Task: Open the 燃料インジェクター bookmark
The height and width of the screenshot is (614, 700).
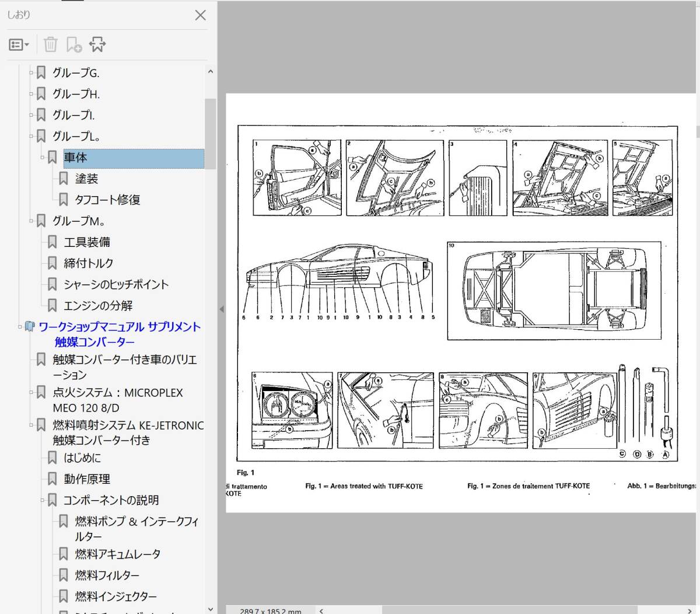Action: pyautogui.click(x=116, y=596)
